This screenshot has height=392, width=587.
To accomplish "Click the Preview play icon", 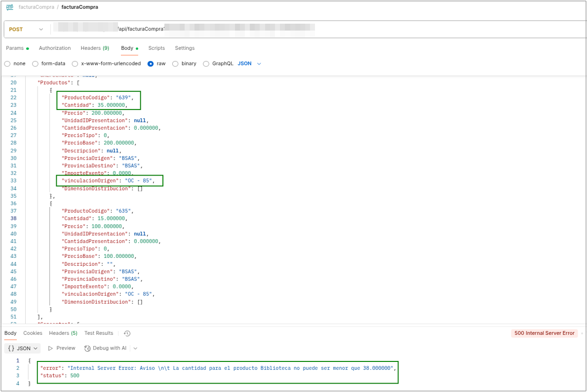I will click(x=51, y=348).
